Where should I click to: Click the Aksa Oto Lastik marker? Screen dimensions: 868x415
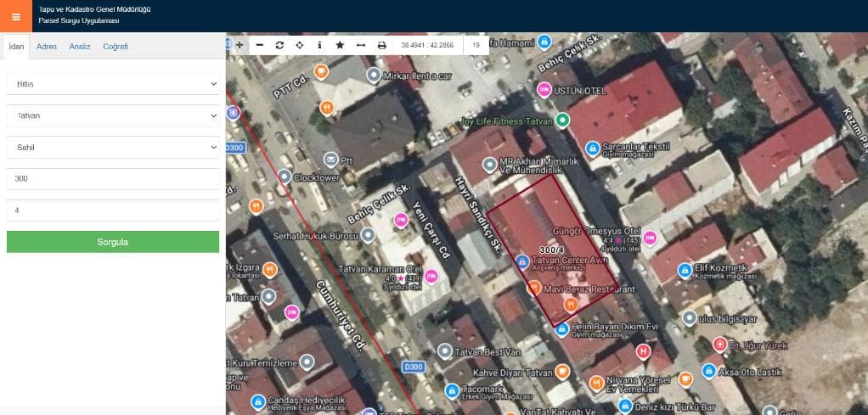(708, 371)
